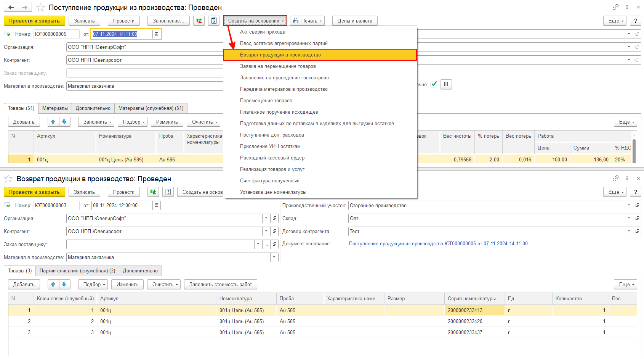Click green movements icon in Возврат toolbar
This screenshot has height=359, width=644.
(153, 192)
